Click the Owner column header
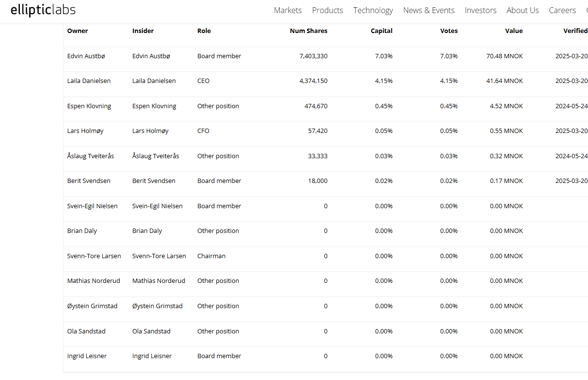The image size is (588, 380). [x=78, y=31]
